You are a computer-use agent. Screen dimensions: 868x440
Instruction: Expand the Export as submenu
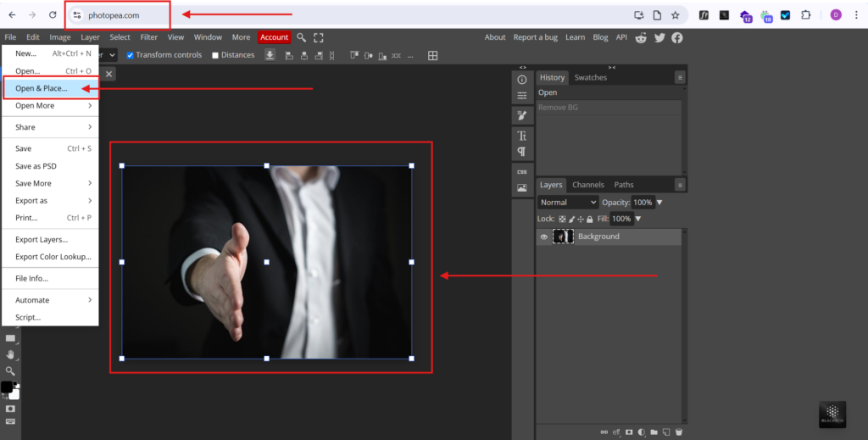point(51,200)
